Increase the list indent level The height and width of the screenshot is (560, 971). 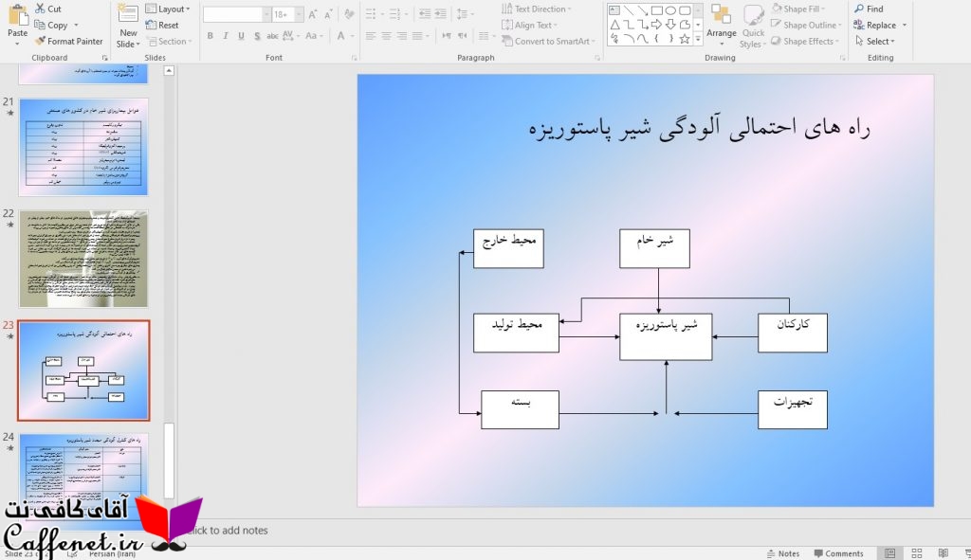[x=440, y=13]
